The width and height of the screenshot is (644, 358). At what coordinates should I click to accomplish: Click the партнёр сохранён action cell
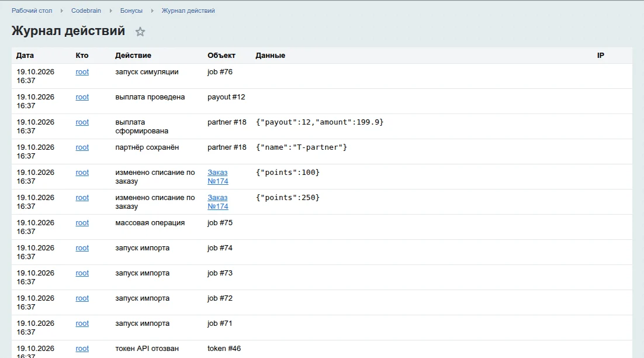coord(147,147)
